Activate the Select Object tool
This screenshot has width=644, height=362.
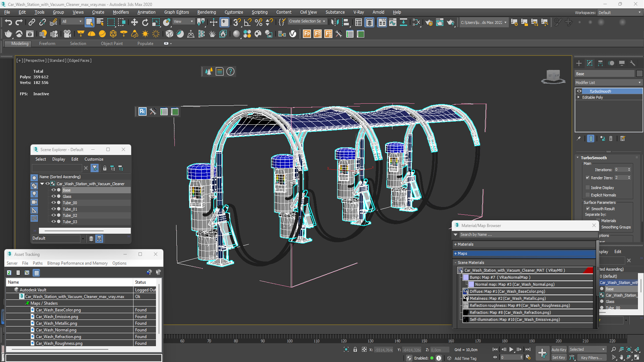click(89, 22)
